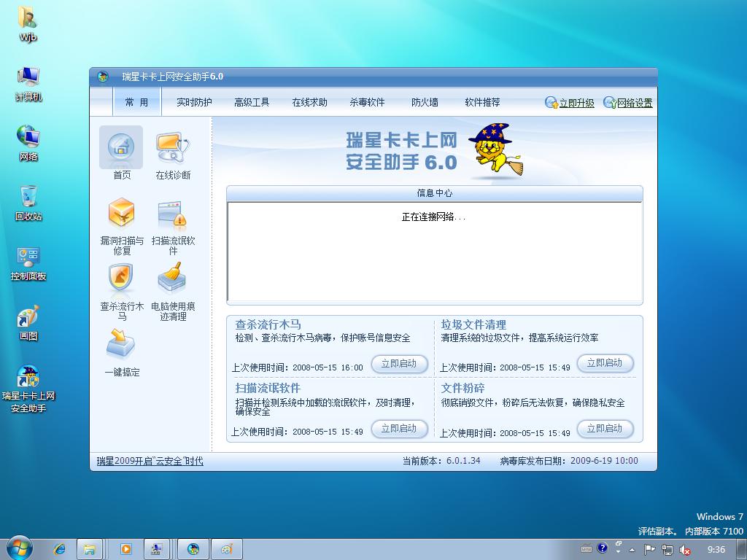Click the 当前版本: 6.0.1.34 status text
The image size is (747, 560).
coord(441,461)
